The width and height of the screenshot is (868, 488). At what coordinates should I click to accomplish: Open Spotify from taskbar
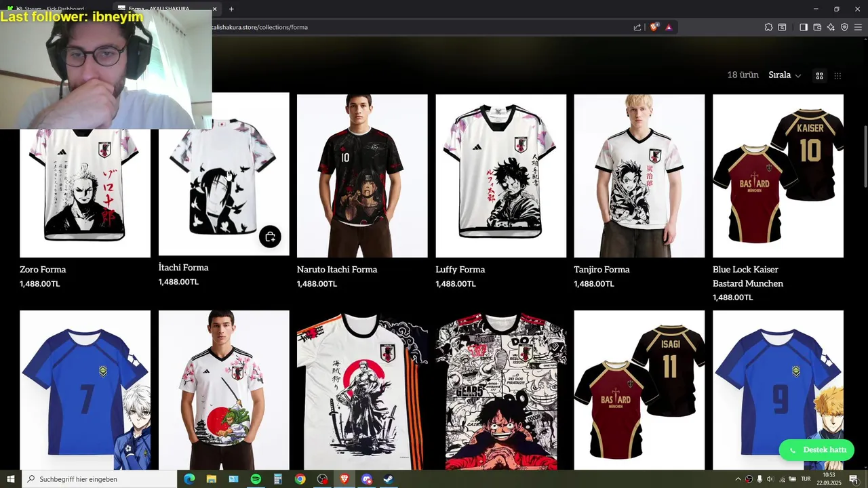[x=256, y=479]
